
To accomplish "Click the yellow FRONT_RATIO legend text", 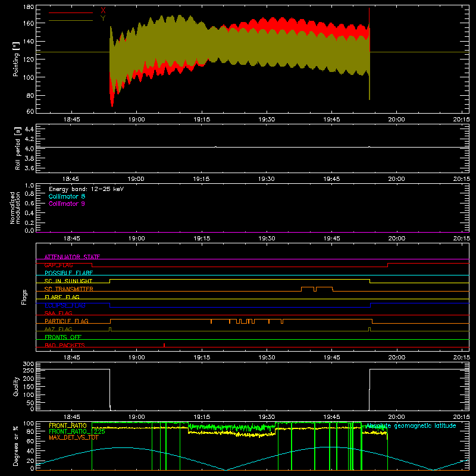I will point(68,425).
